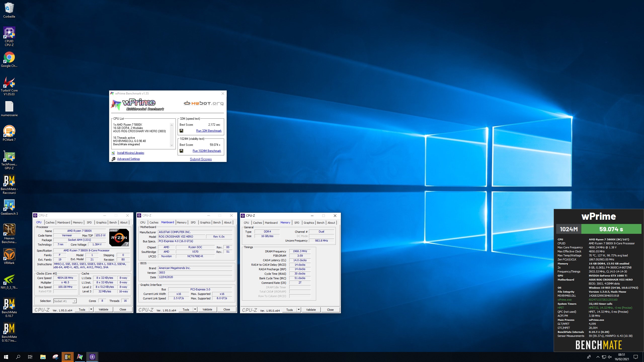Screen dimensions: 644x362
Task: Click the DRAM Frequency 1968.3 MHz field
Action: coord(300,251)
